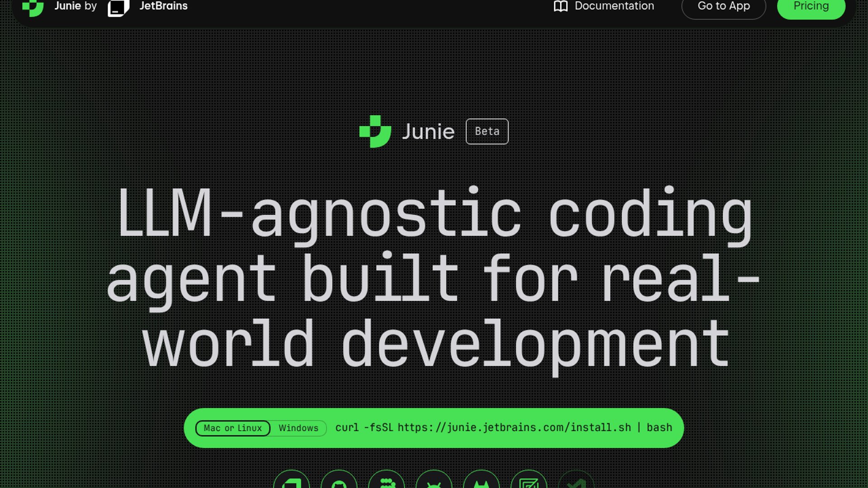The height and width of the screenshot is (488, 868).
Task: Switch install command to Windows
Action: coord(298,428)
